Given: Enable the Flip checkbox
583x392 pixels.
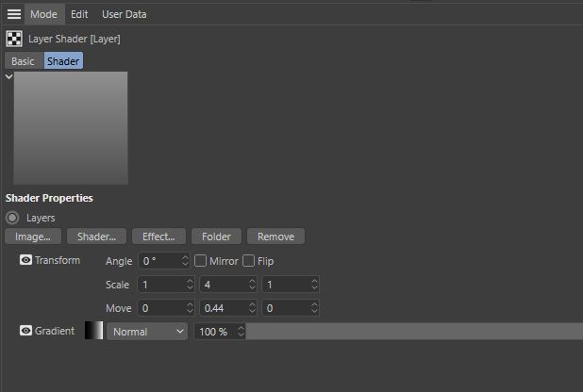Looking at the screenshot, I should 248,261.
